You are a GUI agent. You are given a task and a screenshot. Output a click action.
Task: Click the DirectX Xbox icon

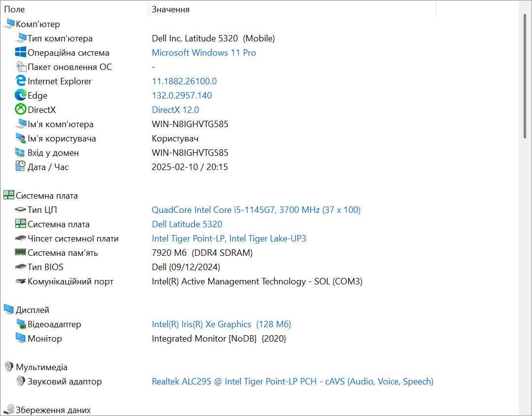tap(21, 109)
